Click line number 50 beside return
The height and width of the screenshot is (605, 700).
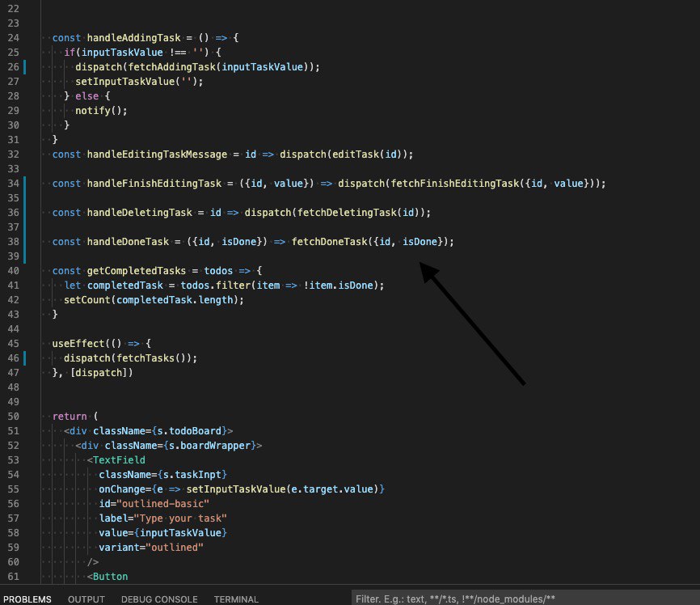click(x=14, y=417)
